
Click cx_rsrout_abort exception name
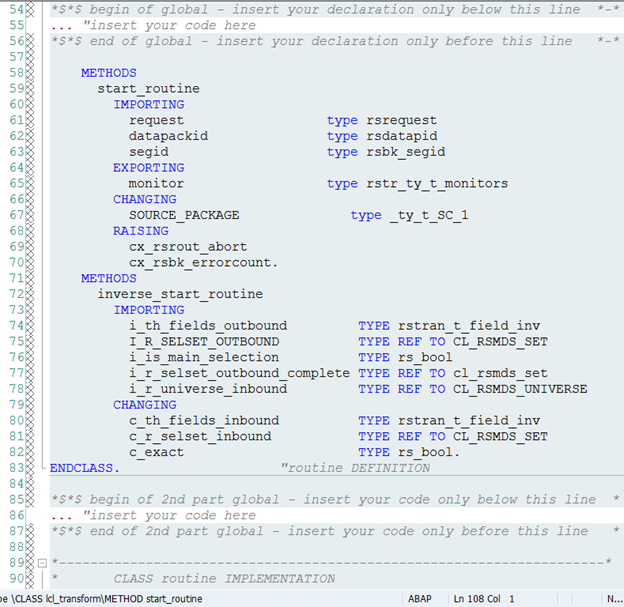[188, 247]
